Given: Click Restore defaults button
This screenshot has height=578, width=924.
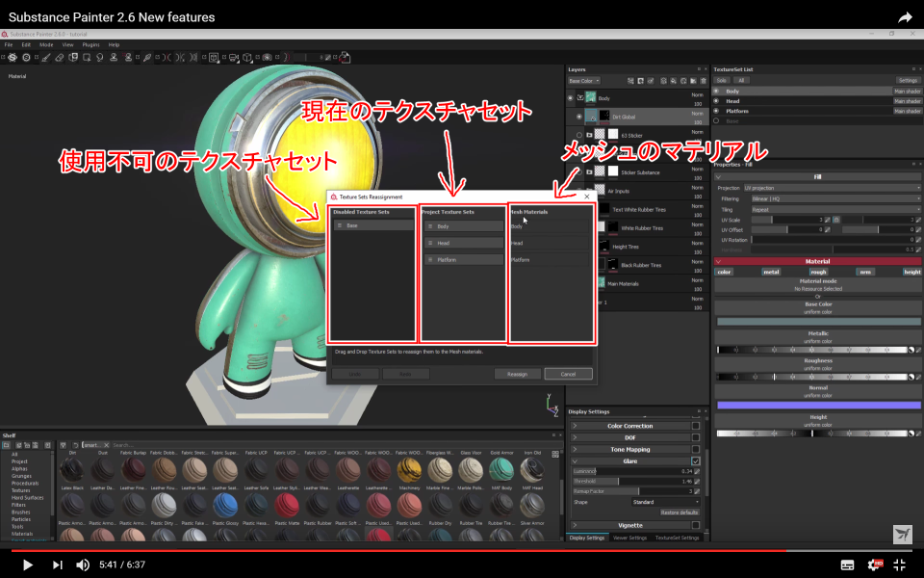Looking at the screenshot, I should [x=680, y=512].
